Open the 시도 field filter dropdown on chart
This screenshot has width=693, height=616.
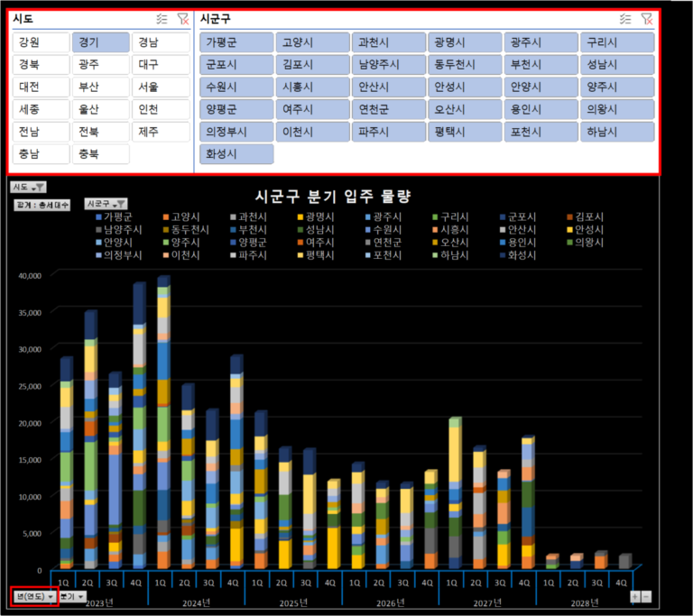tap(28, 187)
